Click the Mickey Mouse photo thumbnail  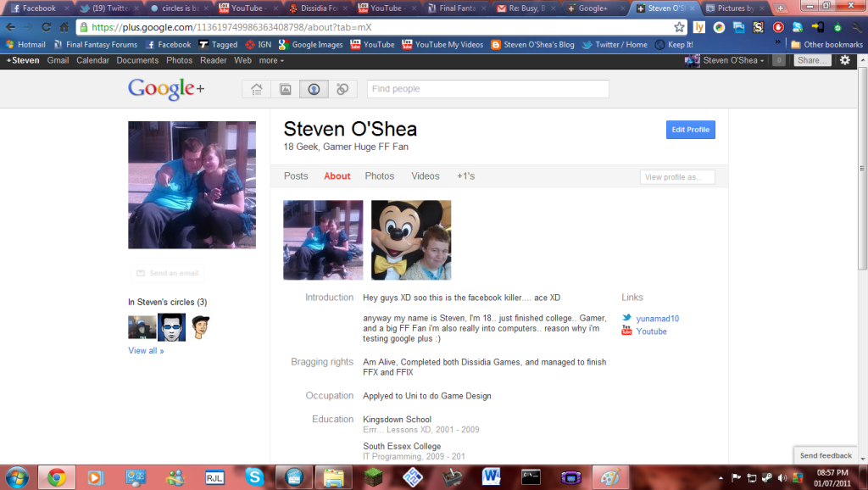[411, 240]
